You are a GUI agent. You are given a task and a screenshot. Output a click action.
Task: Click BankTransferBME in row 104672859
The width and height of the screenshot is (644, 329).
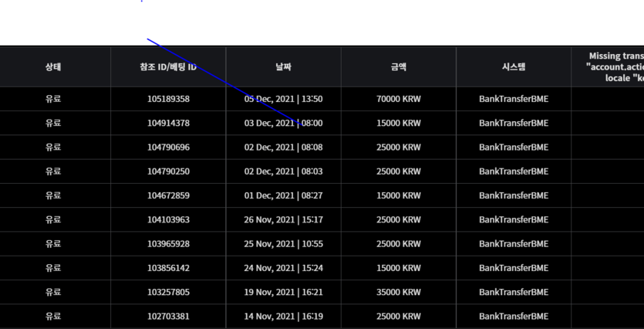(514, 195)
